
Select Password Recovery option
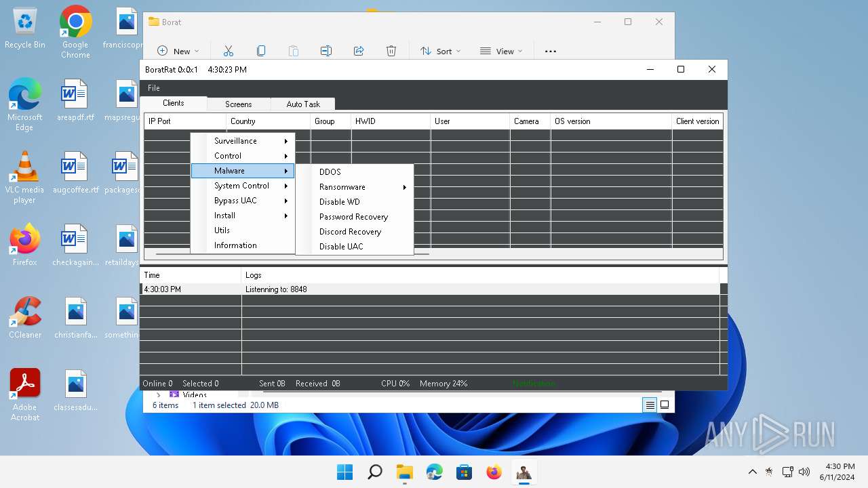coord(355,217)
